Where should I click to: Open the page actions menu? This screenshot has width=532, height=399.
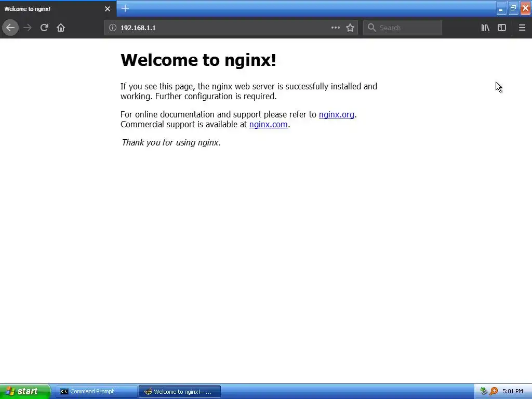point(335,28)
